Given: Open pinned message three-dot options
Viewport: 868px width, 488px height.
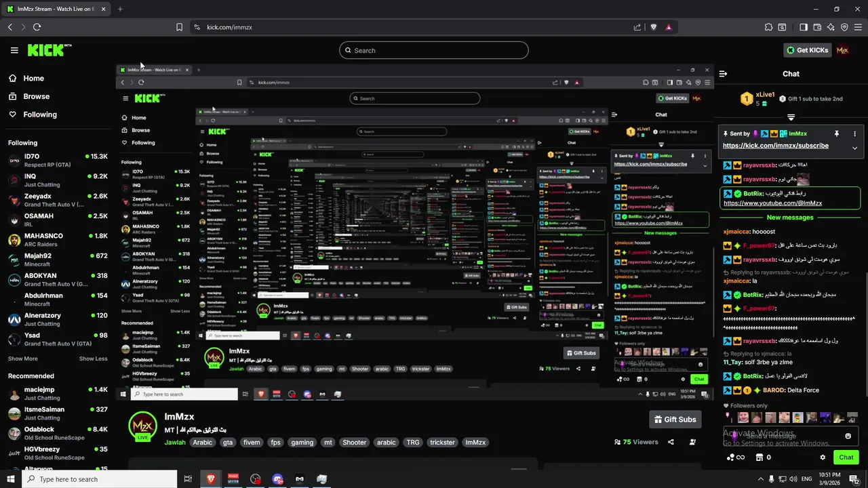Looking at the screenshot, I should pos(854,134).
